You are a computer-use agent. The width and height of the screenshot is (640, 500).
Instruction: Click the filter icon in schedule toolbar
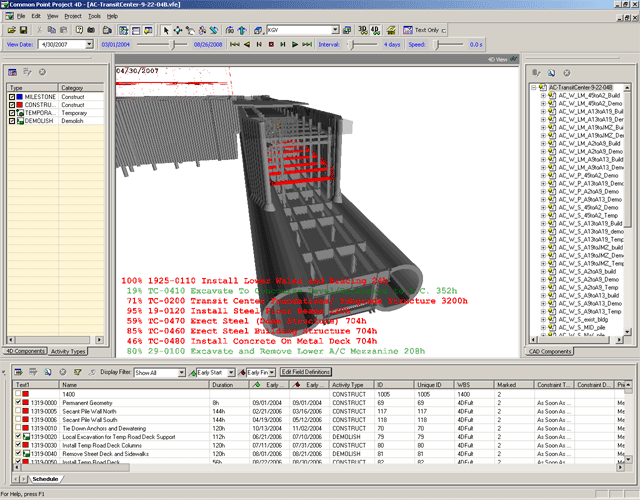[x=77, y=372]
